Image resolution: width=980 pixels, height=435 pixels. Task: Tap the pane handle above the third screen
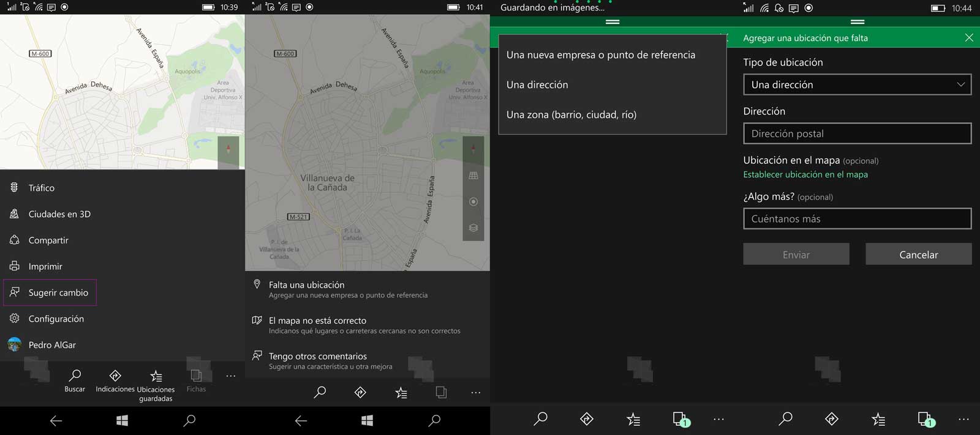coord(612,21)
